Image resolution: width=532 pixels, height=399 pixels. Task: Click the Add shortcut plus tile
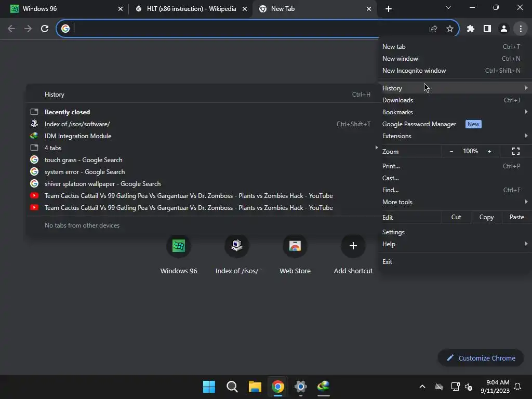click(353, 255)
